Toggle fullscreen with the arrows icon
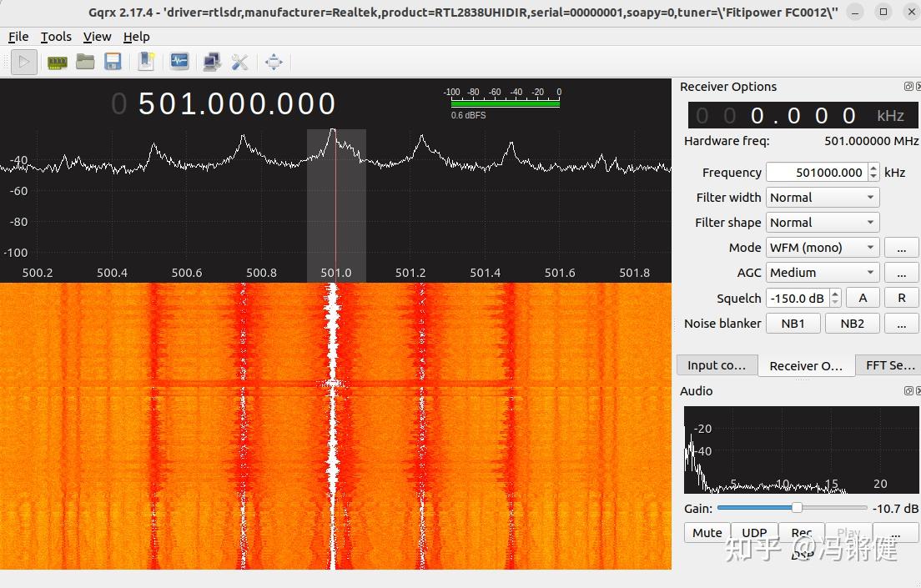Viewport: 921px width, 588px height. click(274, 62)
